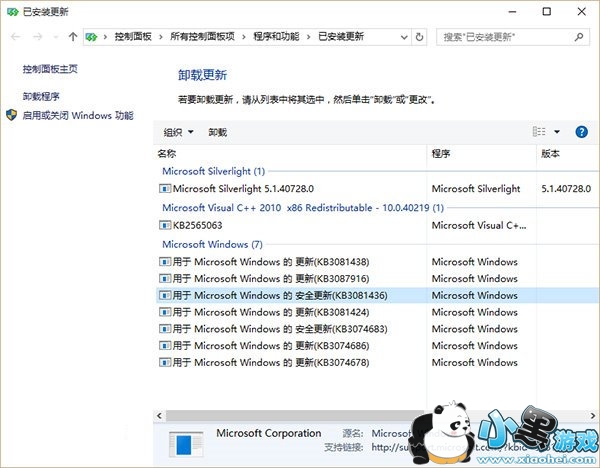Click the Microsoft Visual C+... program cell

pos(479,225)
